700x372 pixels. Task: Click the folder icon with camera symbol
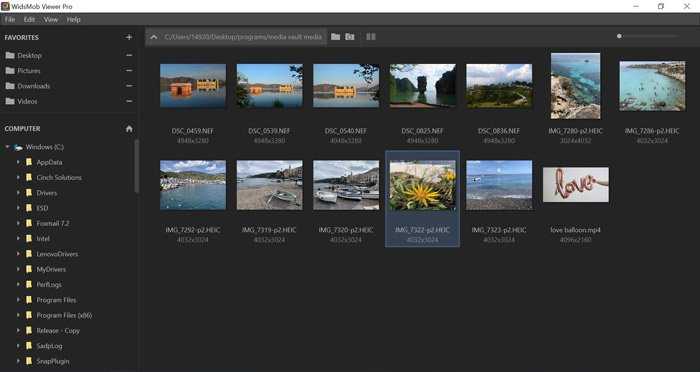(x=350, y=37)
